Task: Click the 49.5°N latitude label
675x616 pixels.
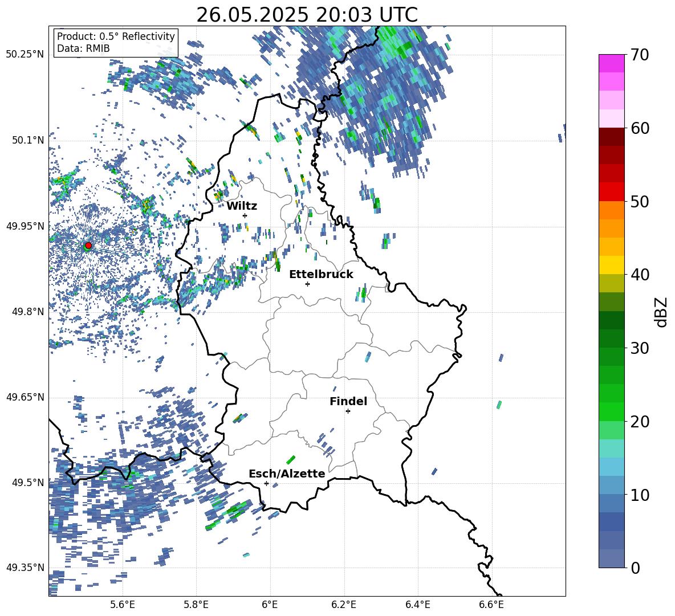Action: tap(28, 483)
